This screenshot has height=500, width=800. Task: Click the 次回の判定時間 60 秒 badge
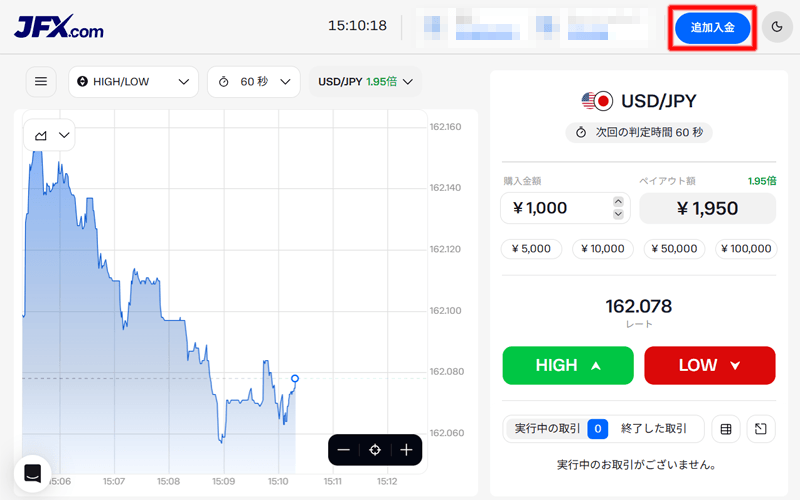click(x=639, y=133)
